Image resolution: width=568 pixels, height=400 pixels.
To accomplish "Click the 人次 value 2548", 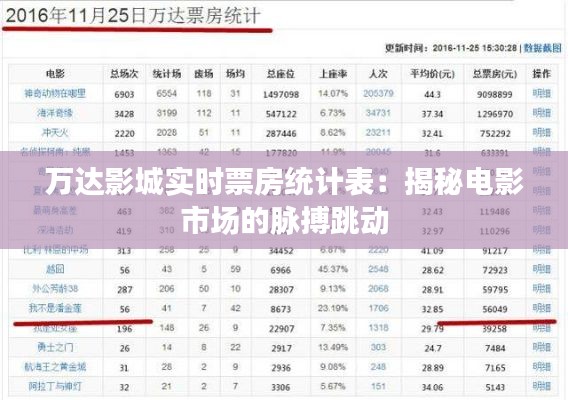I will 378,269.
